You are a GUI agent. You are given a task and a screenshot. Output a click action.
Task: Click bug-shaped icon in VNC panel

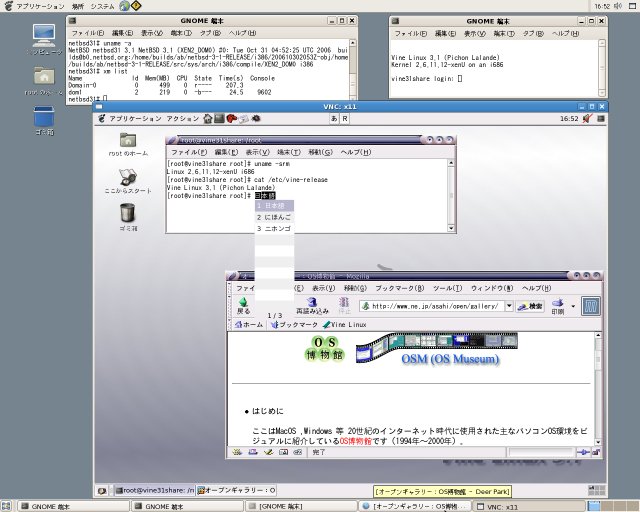click(256, 118)
